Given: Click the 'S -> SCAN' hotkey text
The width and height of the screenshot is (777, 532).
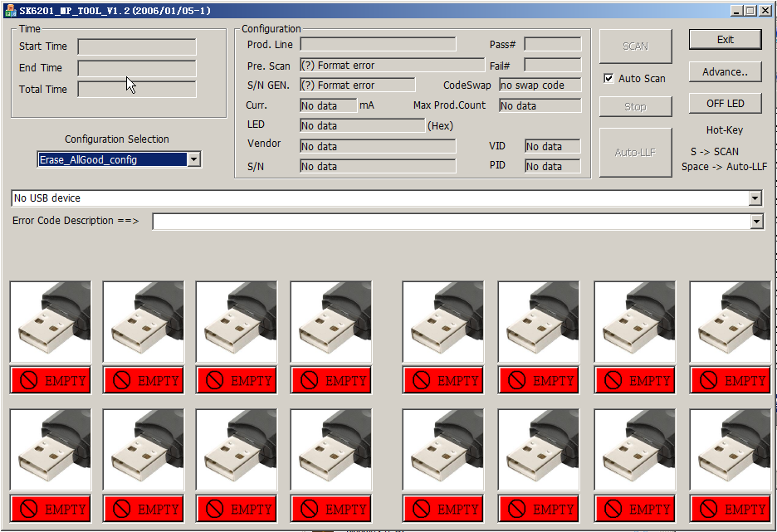Looking at the screenshot, I should point(715,152).
